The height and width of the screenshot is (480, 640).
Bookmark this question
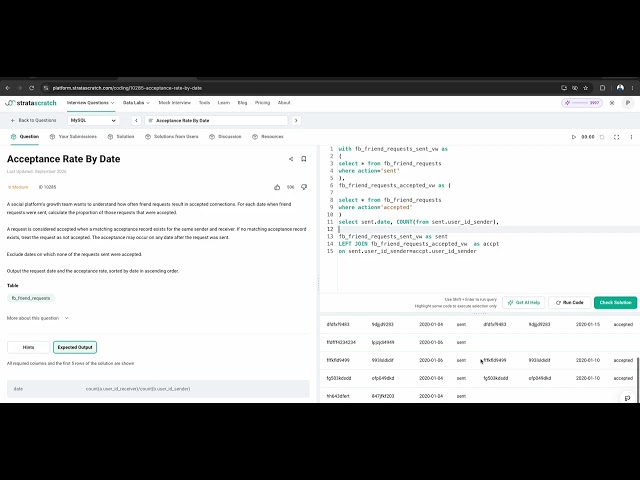coord(304,159)
